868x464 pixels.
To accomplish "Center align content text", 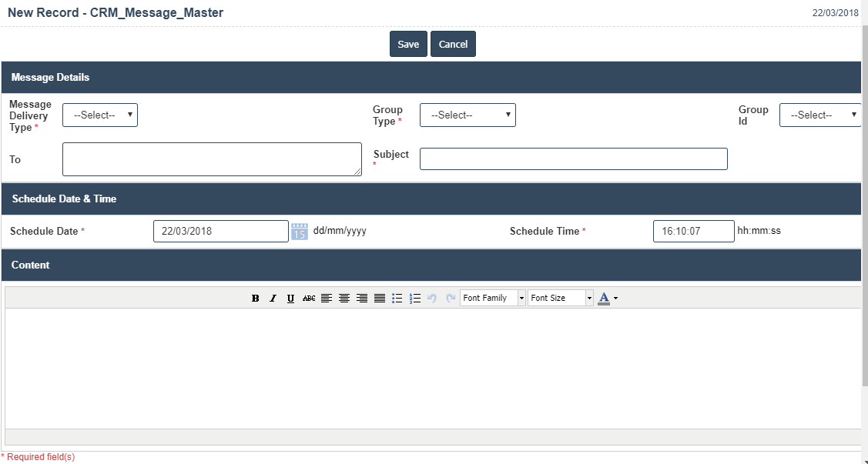I will pyautogui.click(x=344, y=298).
